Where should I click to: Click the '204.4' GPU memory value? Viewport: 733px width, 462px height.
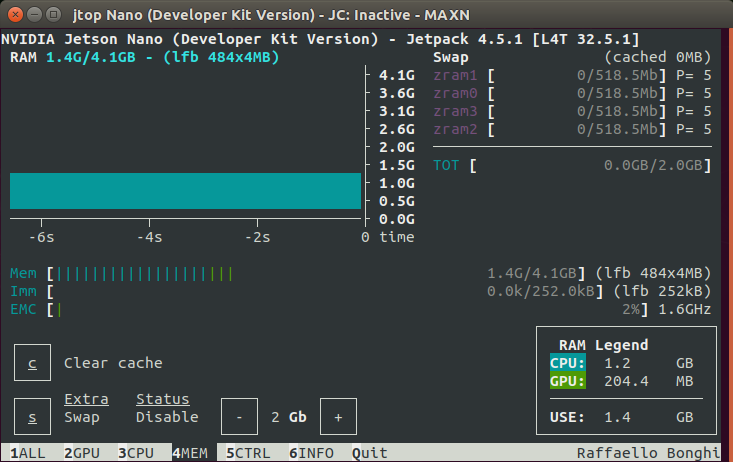(x=626, y=381)
